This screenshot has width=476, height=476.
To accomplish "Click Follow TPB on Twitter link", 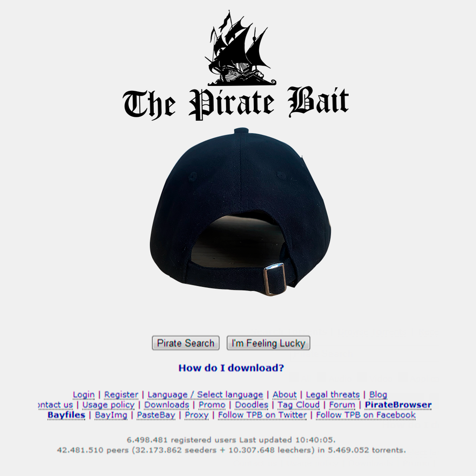I will [263, 415].
